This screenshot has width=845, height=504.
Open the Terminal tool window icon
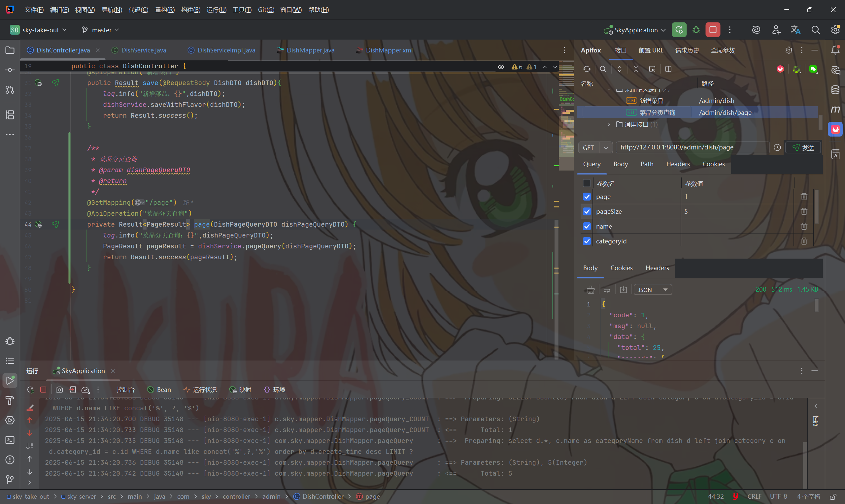10,440
